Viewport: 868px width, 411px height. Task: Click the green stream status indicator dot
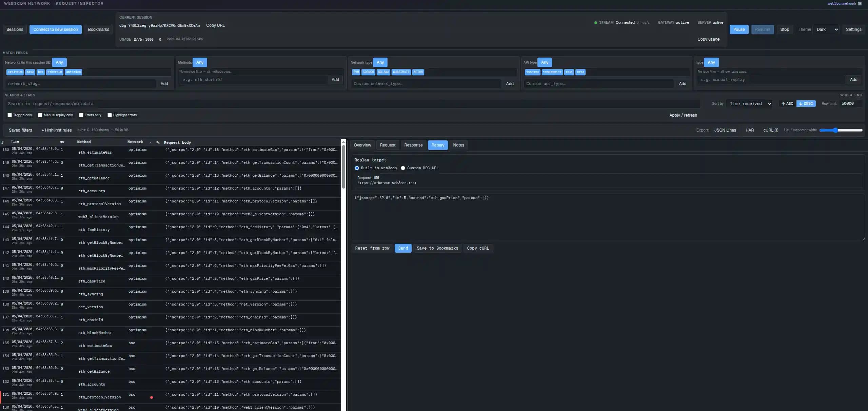[595, 23]
